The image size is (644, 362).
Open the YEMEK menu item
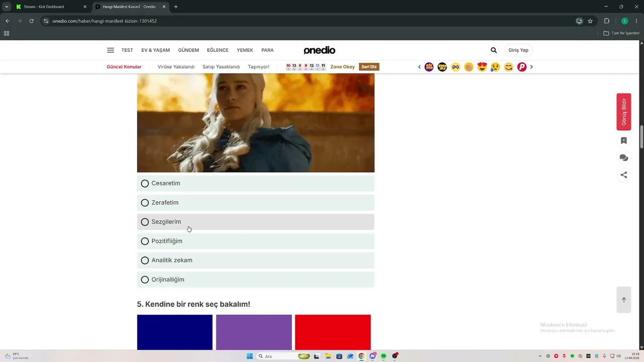click(245, 50)
